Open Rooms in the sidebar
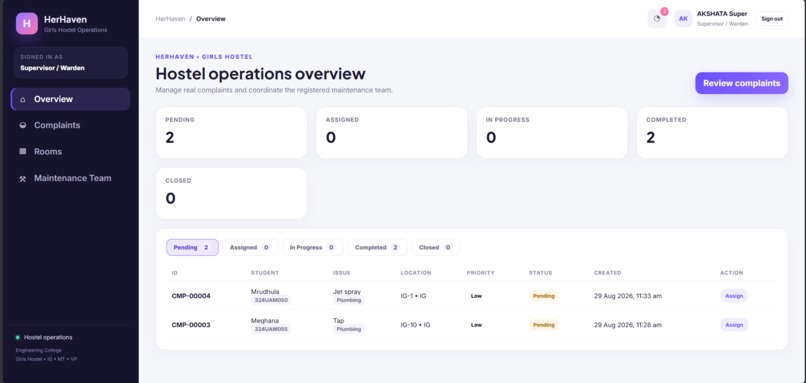 (x=70, y=152)
